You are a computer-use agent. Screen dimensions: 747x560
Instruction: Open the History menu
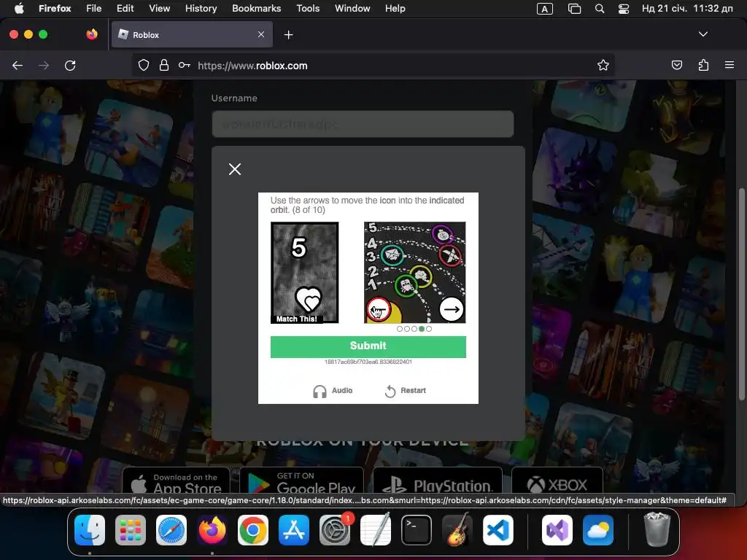click(x=201, y=9)
